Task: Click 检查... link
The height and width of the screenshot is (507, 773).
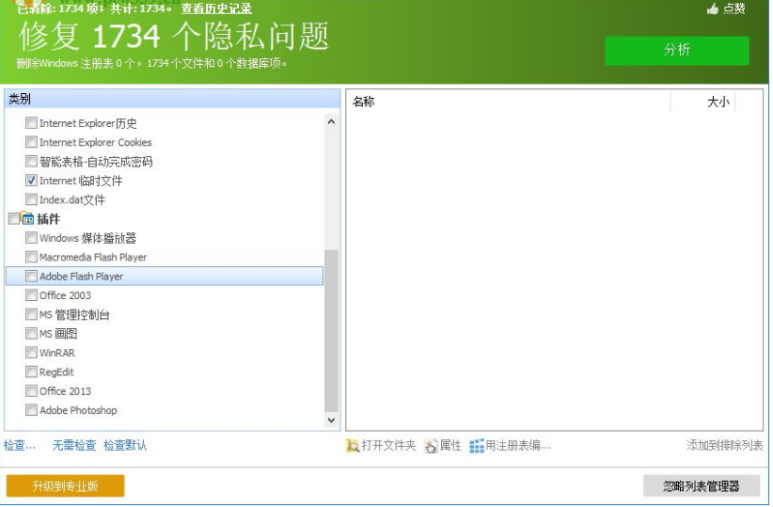Action: point(20,445)
